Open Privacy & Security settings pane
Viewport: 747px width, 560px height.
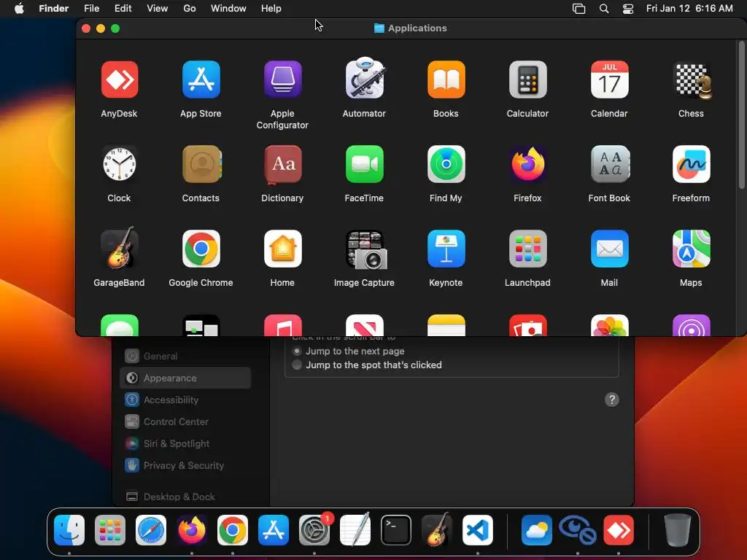(185, 466)
